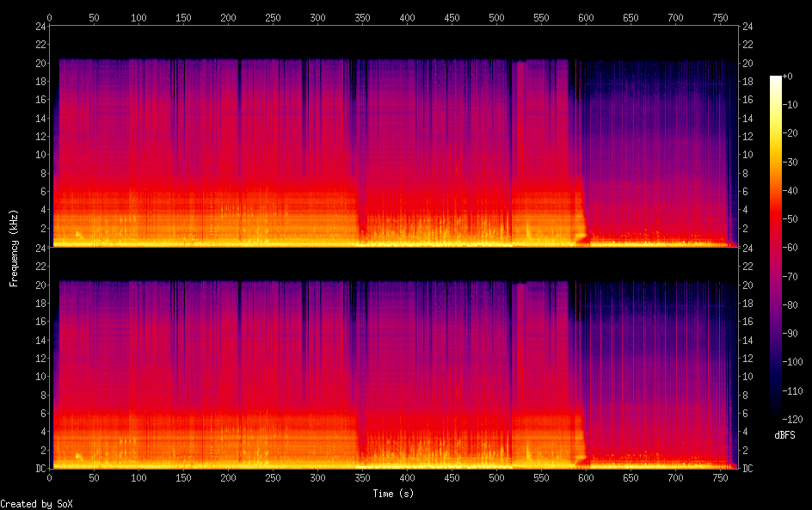The image size is (812, 510).
Task: Click the '-60' value on the dBFS scale
Action: (790, 248)
